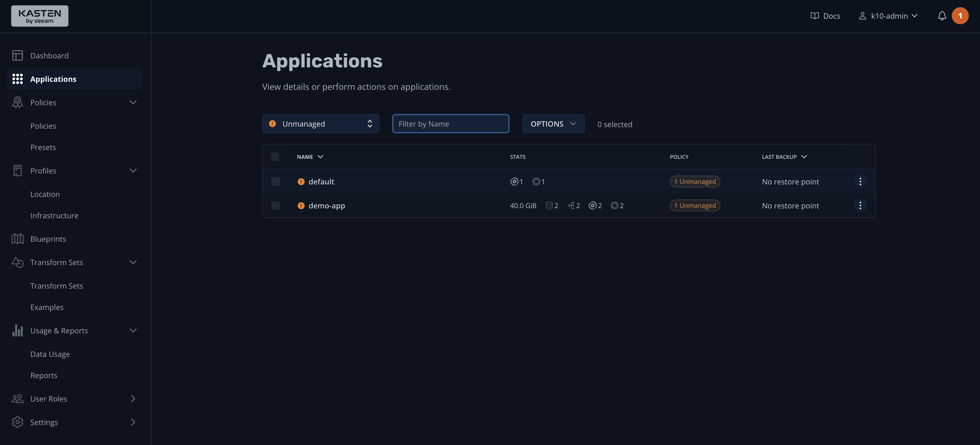
Task: Expand the OPTIONS dropdown
Action: coord(553,123)
